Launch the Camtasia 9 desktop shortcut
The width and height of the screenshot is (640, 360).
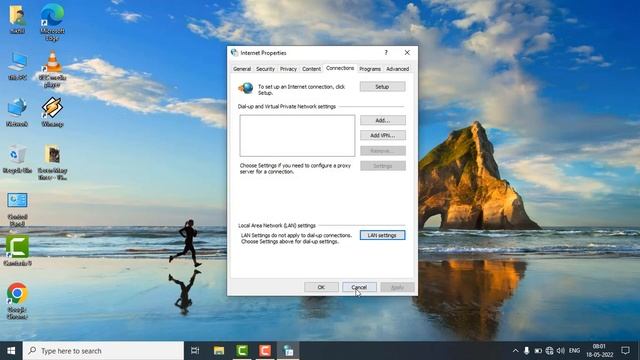click(17, 251)
